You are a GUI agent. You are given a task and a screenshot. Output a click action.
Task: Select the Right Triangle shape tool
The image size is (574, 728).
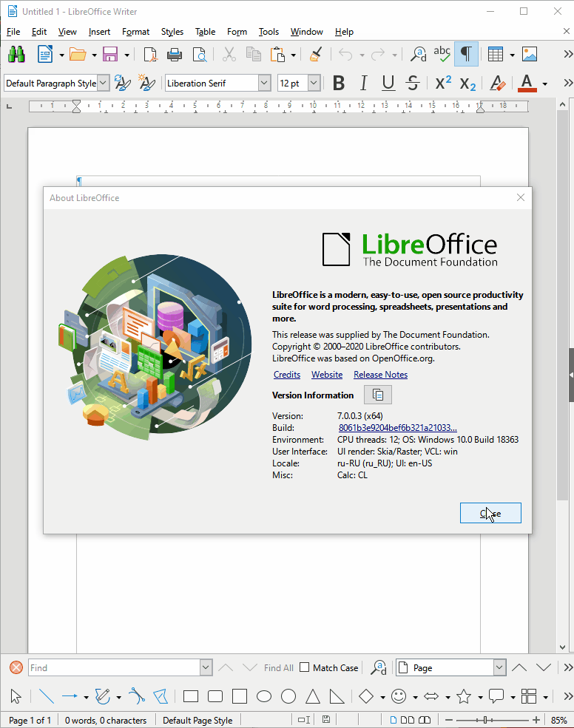tap(337, 696)
